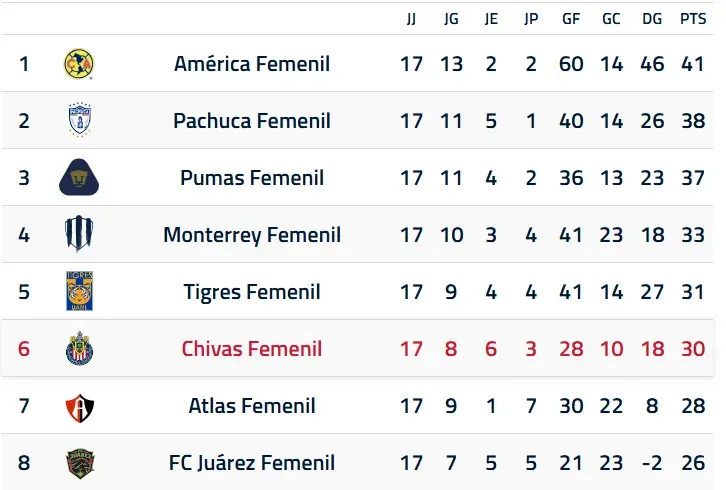
Task: Open the Pachuca Femenil team link
Action: click(252, 121)
